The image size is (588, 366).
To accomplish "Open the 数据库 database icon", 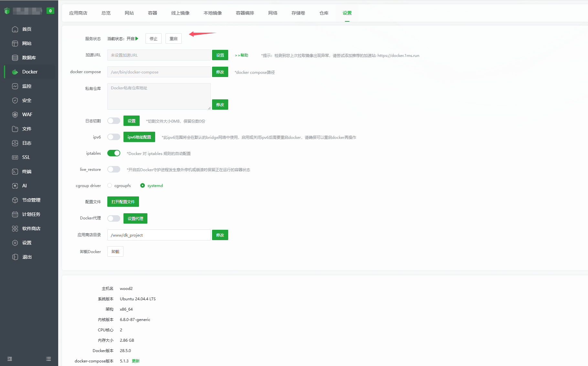I will [x=15, y=58].
